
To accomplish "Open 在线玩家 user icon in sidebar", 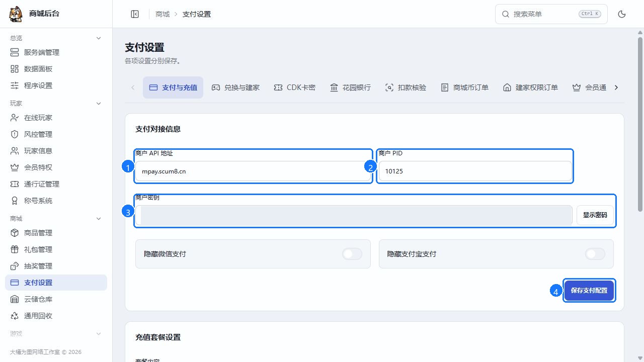I will 15,118.
